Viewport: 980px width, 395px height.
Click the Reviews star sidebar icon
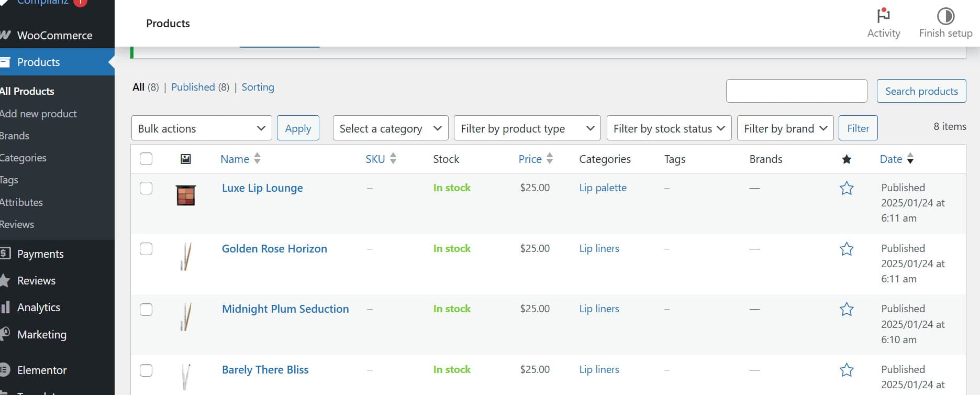click(x=5, y=280)
